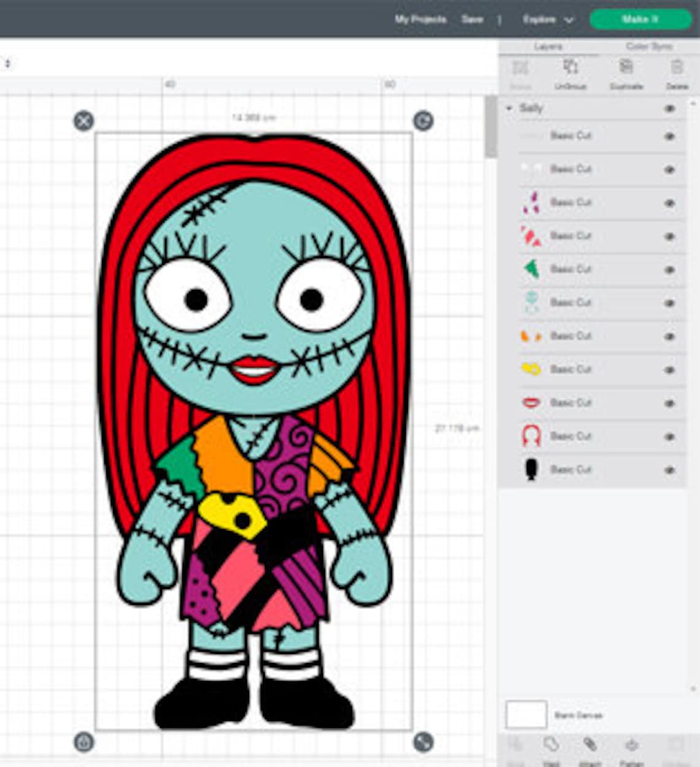The width and height of the screenshot is (700, 767).
Task: Click the Delete icon in Layers panel
Action: point(677,68)
